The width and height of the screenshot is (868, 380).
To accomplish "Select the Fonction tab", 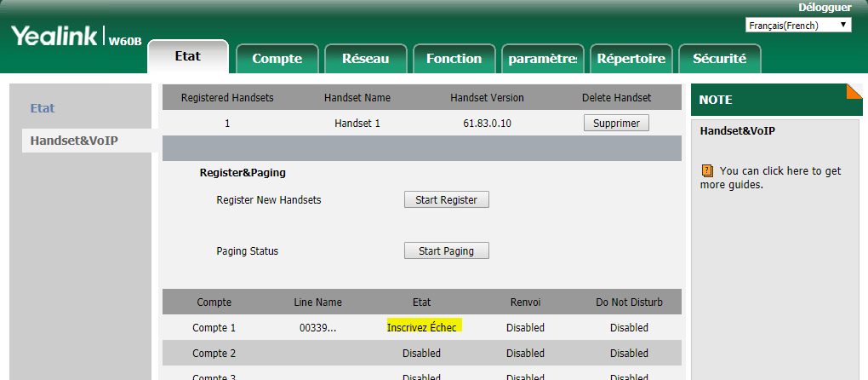I will coord(454,59).
